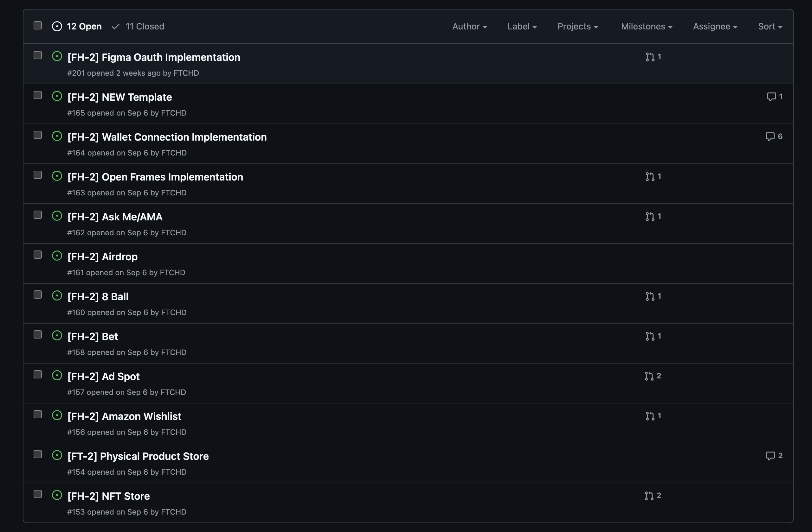Open linked pull request icon for Figma Oauth Implementation
The width and height of the screenshot is (812, 532).
650,57
